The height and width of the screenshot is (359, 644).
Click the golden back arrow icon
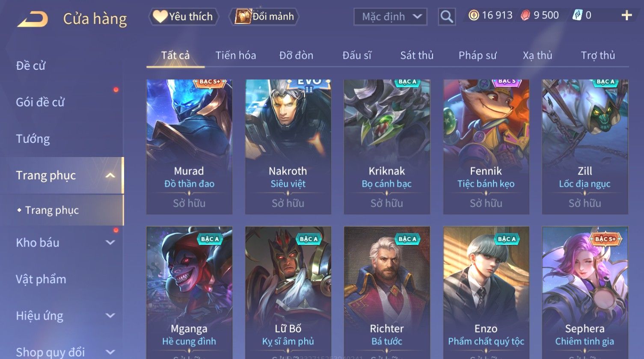33,19
